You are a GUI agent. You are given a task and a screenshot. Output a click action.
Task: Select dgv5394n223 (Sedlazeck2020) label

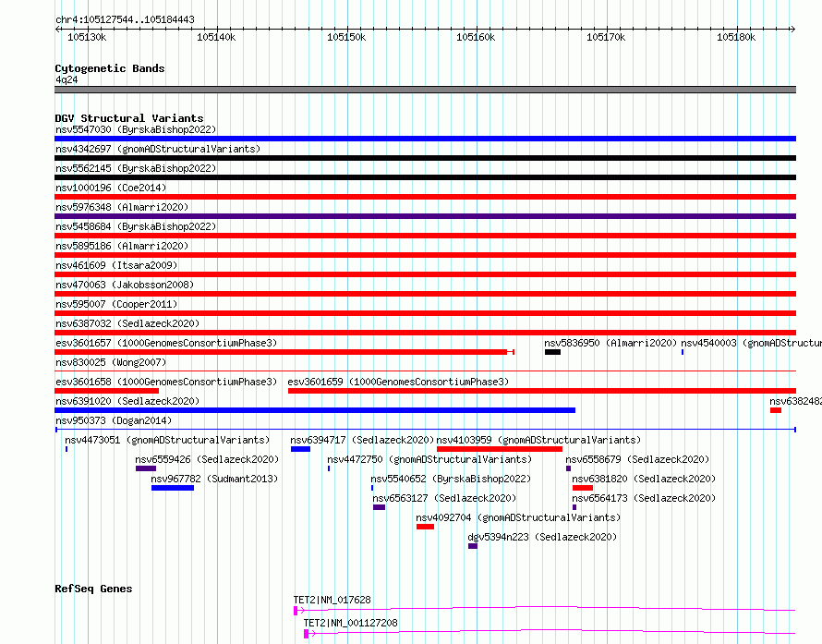point(542,537)
